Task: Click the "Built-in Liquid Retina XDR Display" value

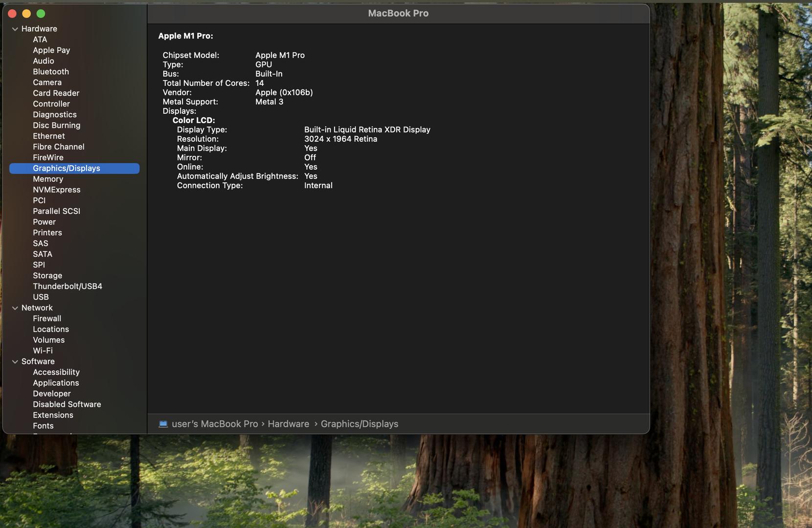Action: coord(367,130)
